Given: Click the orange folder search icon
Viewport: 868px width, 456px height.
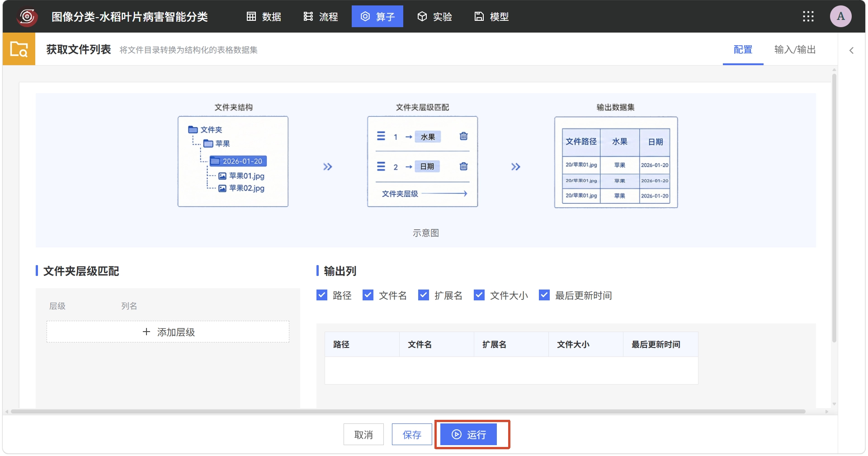Looking at the screenshot, I should pyautogui.click(x=19, y=49).
